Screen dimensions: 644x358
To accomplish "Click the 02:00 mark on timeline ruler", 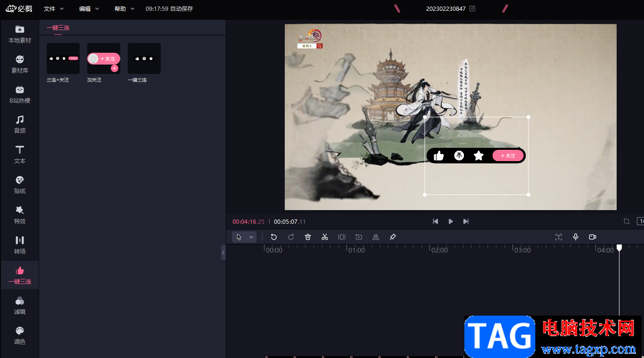I will click(x=439, y=250).
